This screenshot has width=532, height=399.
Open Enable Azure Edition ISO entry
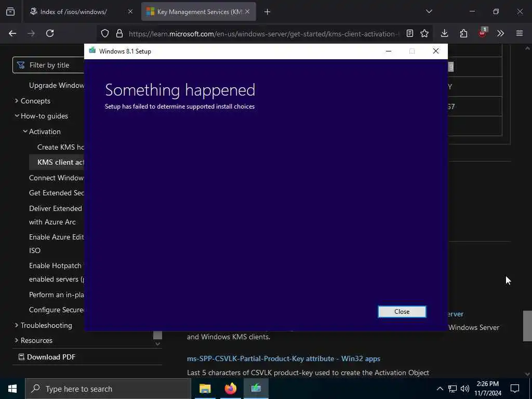(x=57, y=244)
